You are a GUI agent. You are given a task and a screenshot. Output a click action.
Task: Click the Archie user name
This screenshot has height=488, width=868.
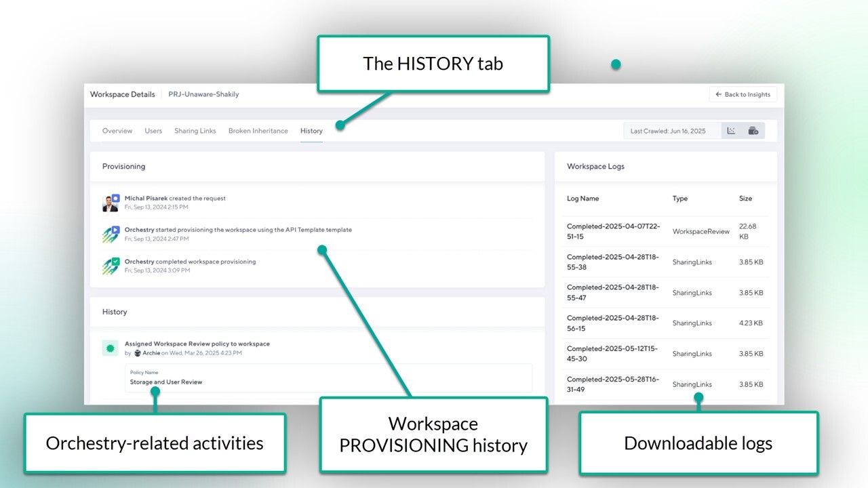(151, 353)
